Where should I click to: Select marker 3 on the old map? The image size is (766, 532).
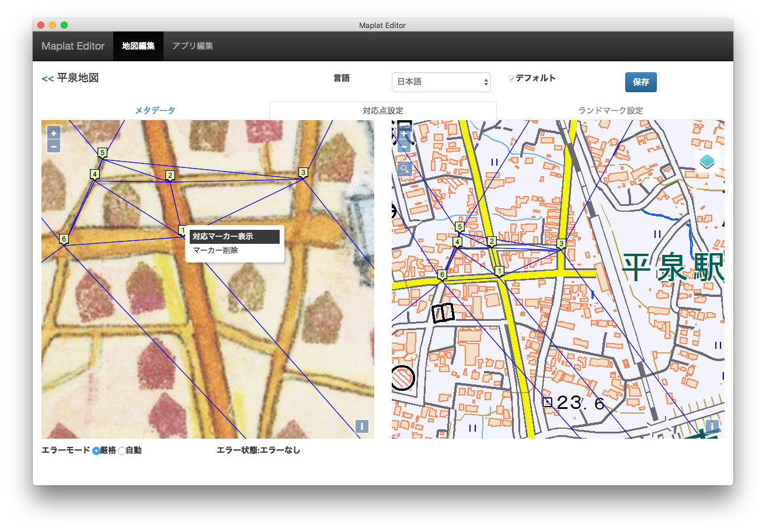[303, 173]
